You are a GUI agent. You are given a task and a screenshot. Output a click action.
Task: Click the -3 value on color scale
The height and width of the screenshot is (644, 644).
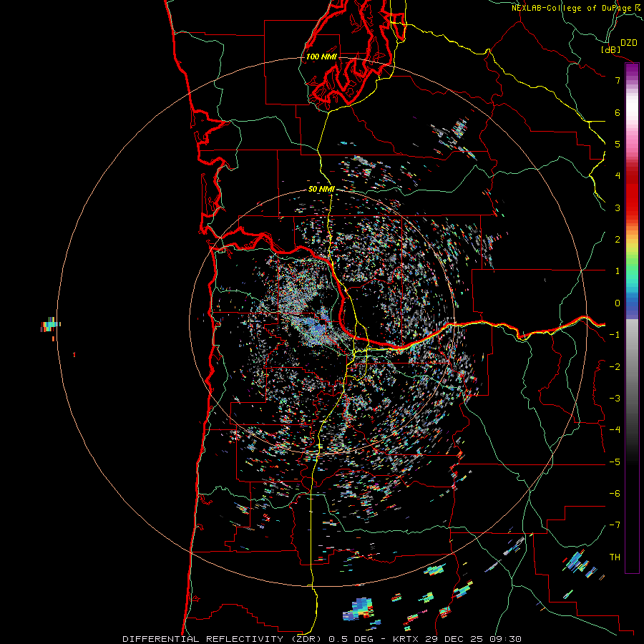pyautogui.click(x=615, y=399)
